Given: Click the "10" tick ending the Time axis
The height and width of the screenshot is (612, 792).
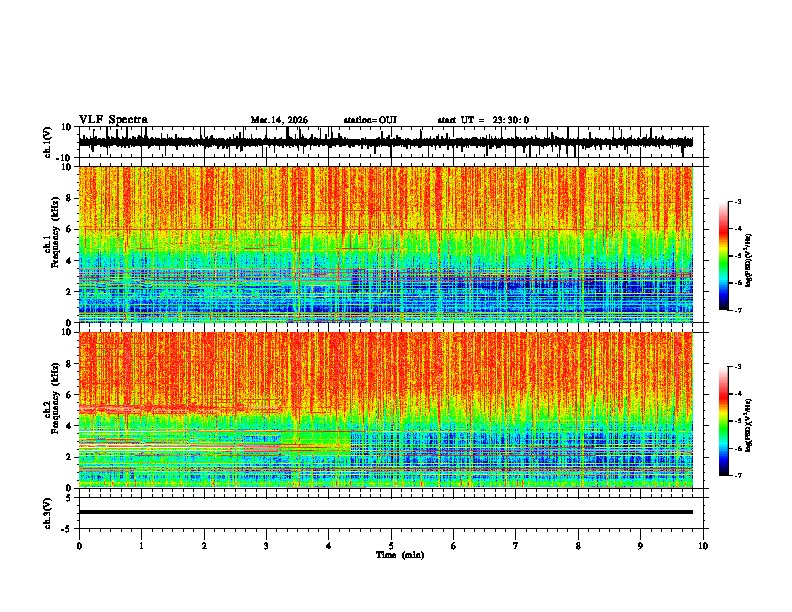Looking at the screenshot, I should click(703, 546).
